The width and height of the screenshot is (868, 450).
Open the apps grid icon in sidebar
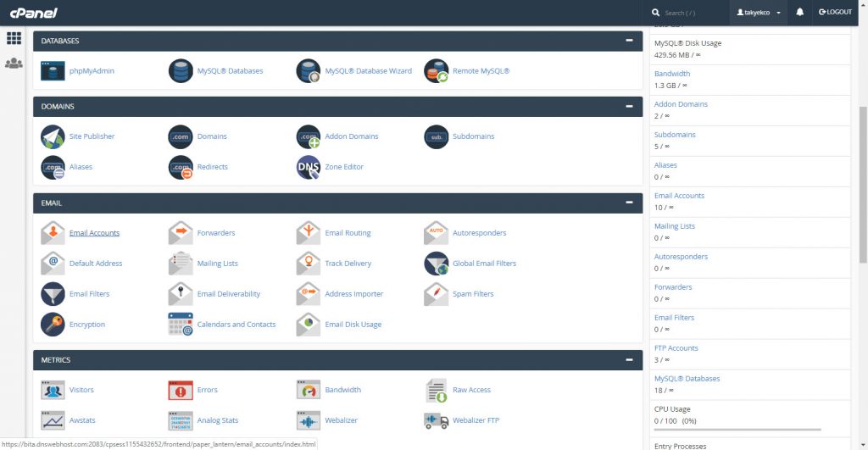click(x=14, y=37)
